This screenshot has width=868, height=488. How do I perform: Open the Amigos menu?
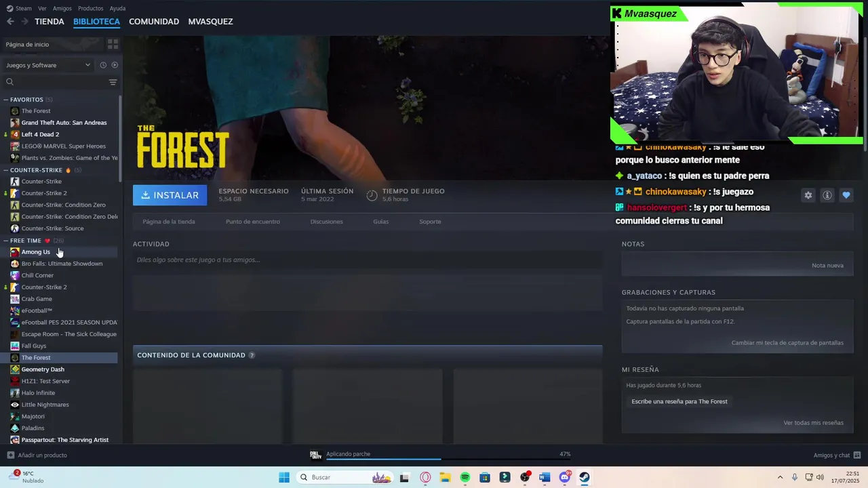pyautogui.click(x=62, y=8)
